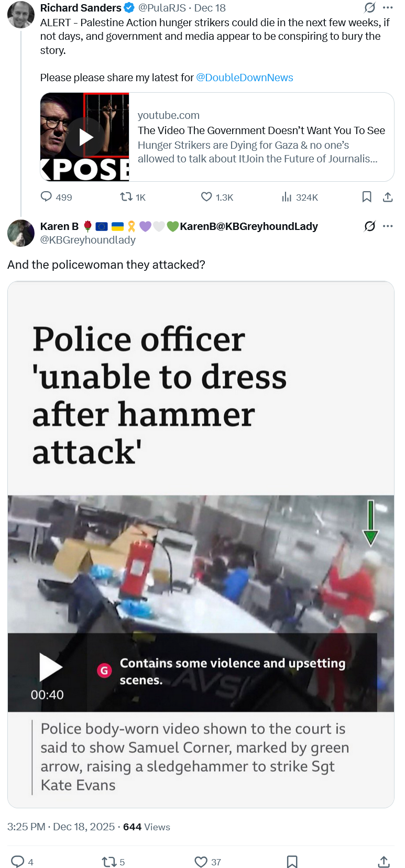View analytics icon showing 324K views
Image resolution: width=405 pixels, height=868 pixels.
[x=287, y=196]
